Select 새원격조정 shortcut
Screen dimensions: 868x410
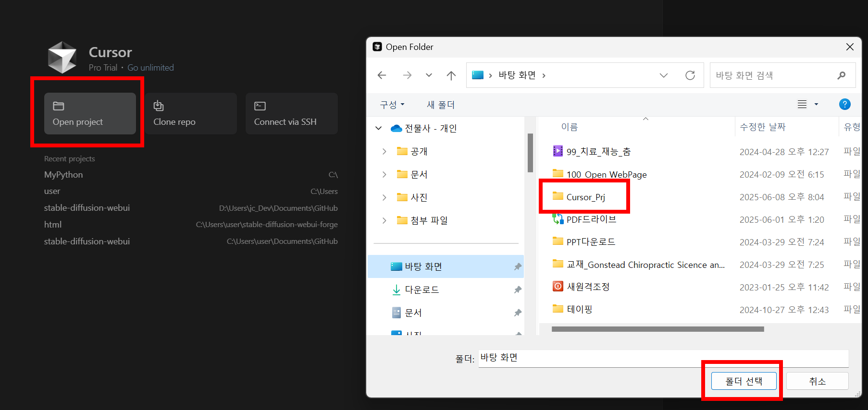(588, 287)
